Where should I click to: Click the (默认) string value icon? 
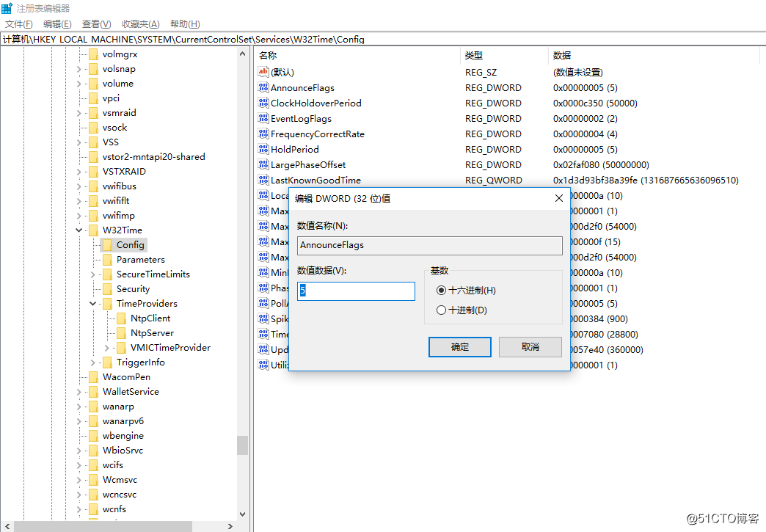pyautogui.click(x=263, y=73)
